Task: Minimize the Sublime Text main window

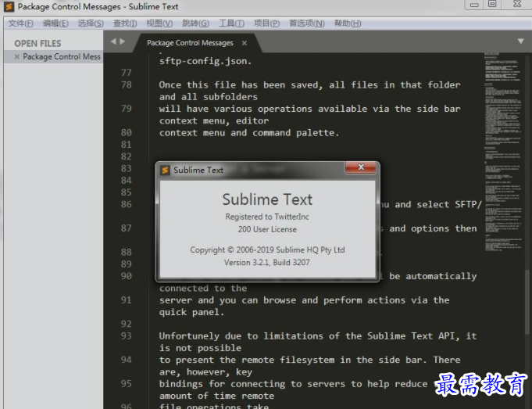Action: click(x=474, y=5)
